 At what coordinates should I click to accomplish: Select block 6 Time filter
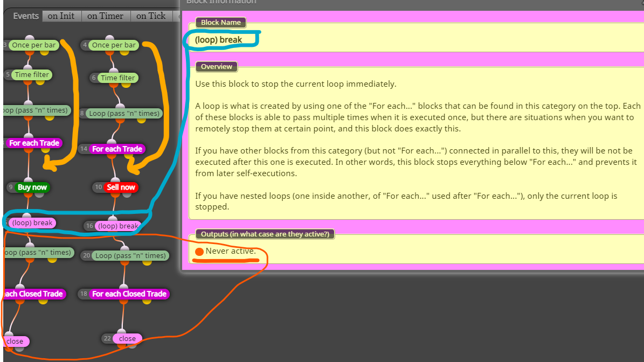(x=118, y=78)
